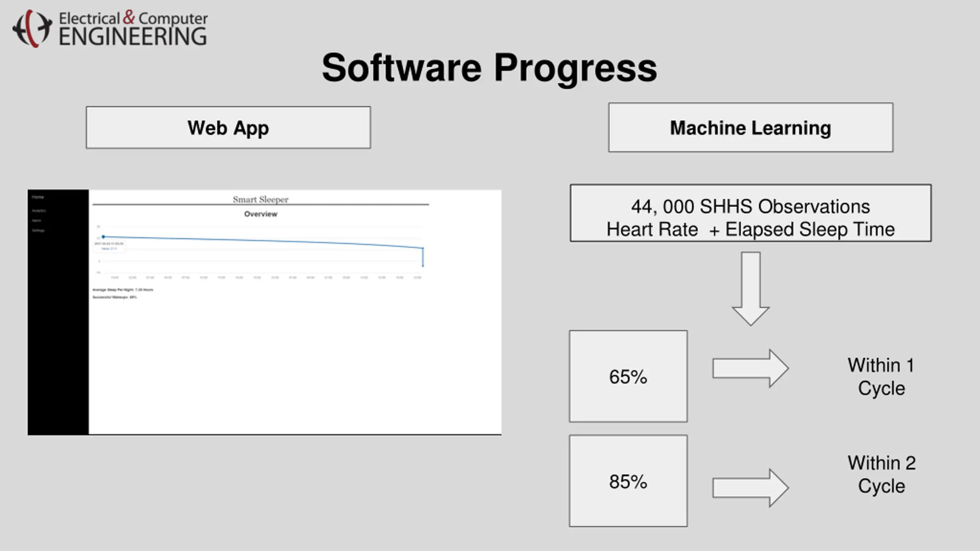Select the 65% accuracy box
The image size is (980, 551).
(628, 377)
